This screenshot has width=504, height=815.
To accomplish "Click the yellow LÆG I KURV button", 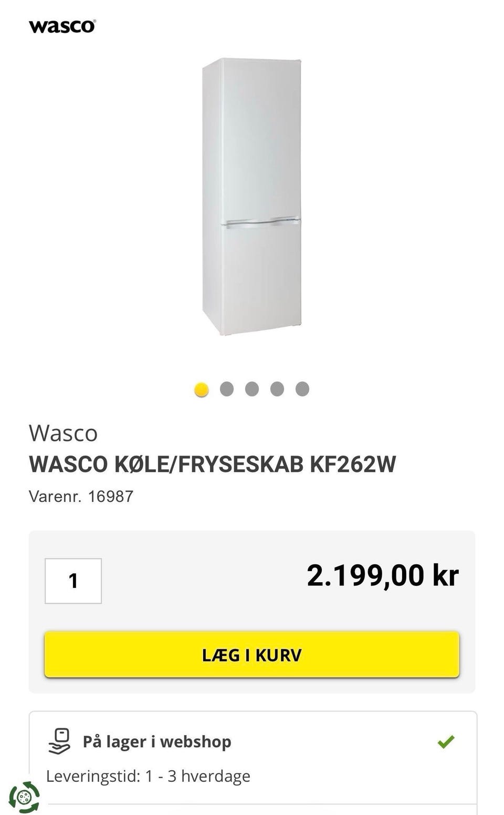I will [x=252, y=655].
